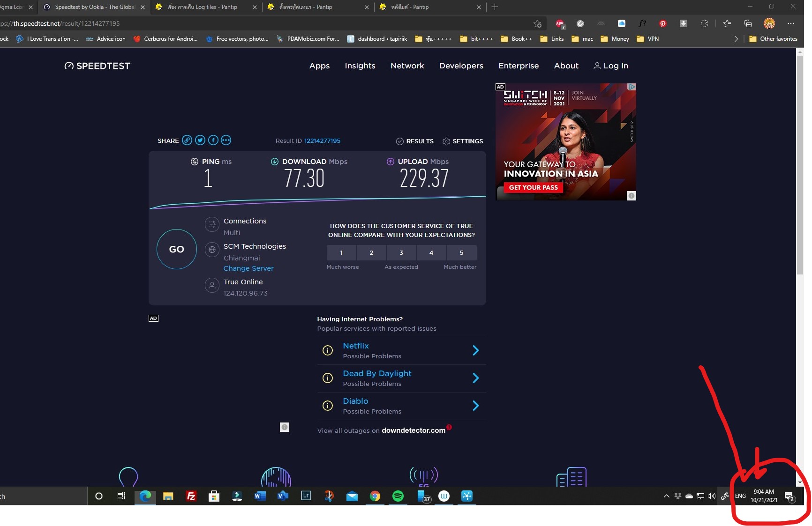Click the True Online user icon
Viewport: 812px width, 526px height.
click(212, 285)
